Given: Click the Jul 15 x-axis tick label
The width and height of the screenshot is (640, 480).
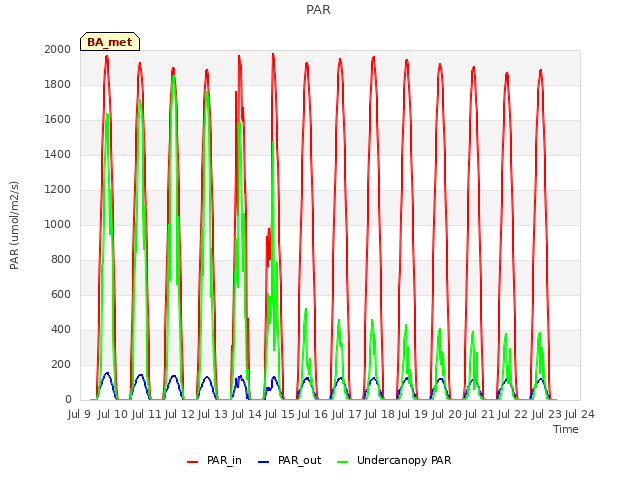Looking at the screenshot, I should (x=280, y=414).
